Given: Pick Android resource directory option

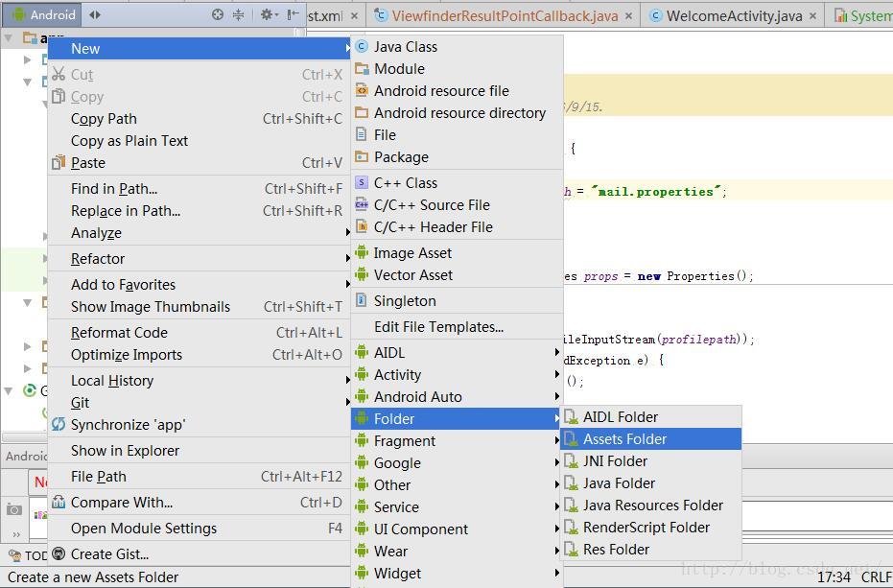Looking at the screenshot, I should pos(457,113).
